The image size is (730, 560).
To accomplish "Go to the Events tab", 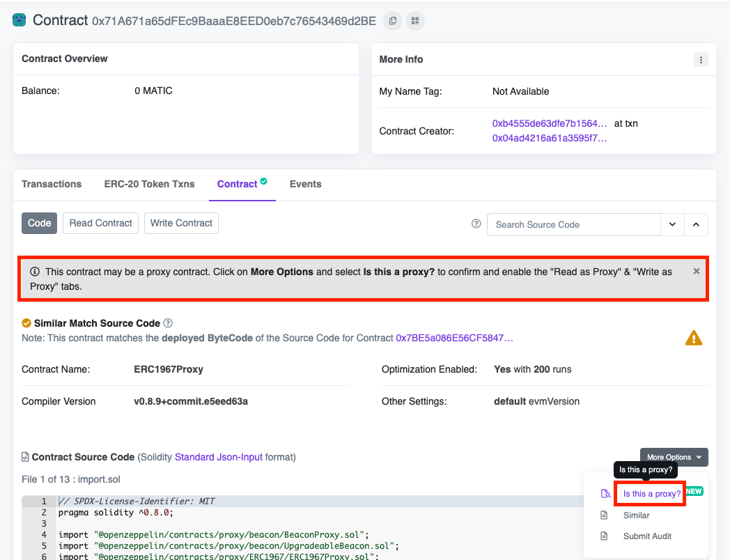I will 305,184.
